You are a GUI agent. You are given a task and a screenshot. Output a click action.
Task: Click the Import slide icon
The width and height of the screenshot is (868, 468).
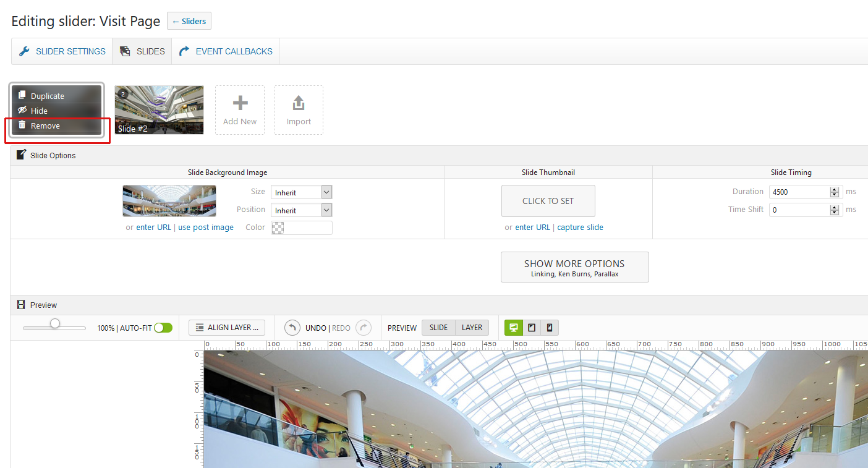click(x=299, y=104)
